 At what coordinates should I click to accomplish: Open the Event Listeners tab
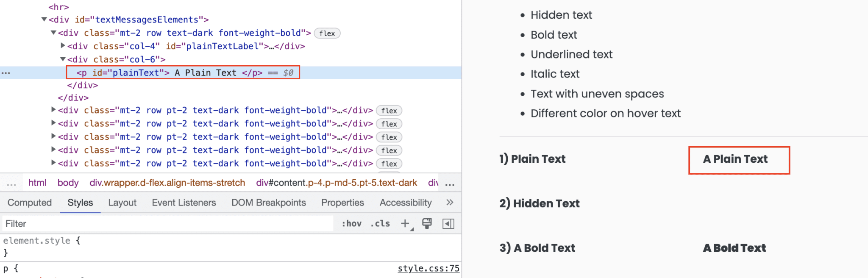(184, 203)
